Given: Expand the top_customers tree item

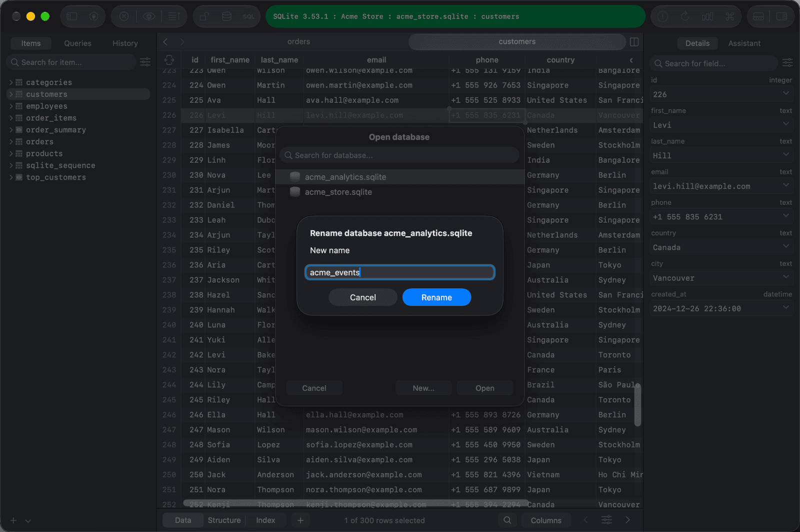Looking at the screenshot, I should click(11, 177).
